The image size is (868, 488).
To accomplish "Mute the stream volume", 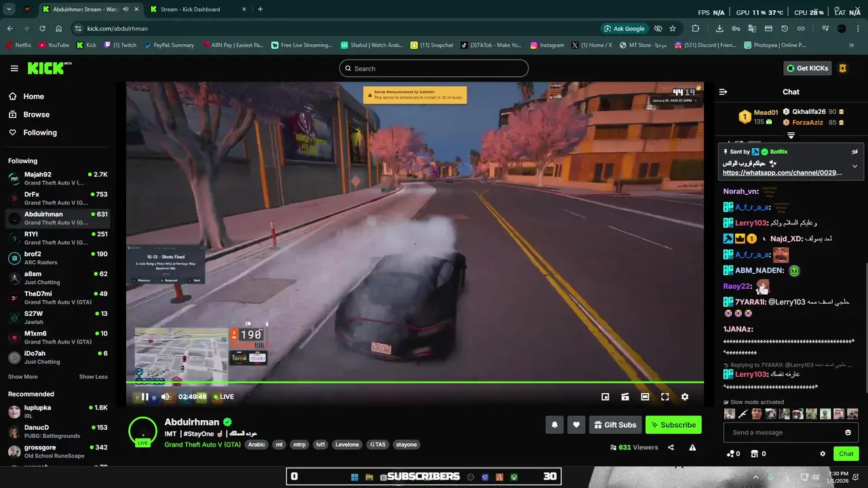I will pyautogui.click(x=165, y=397).
